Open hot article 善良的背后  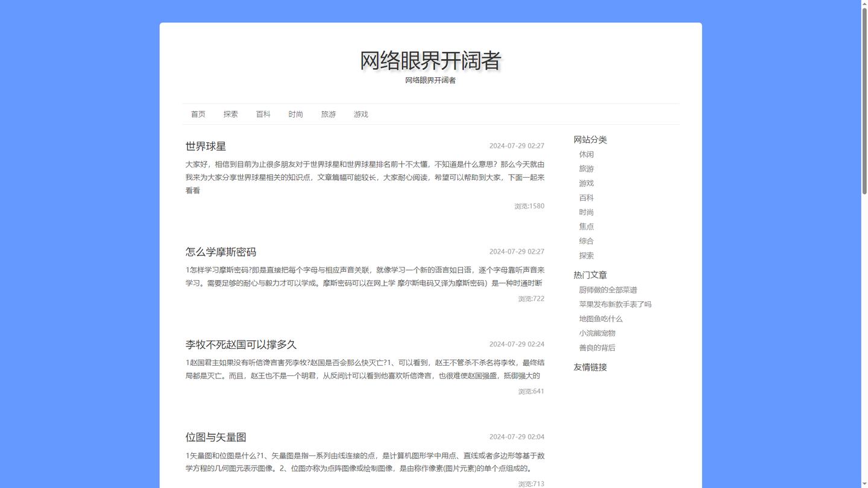point(597,348)
